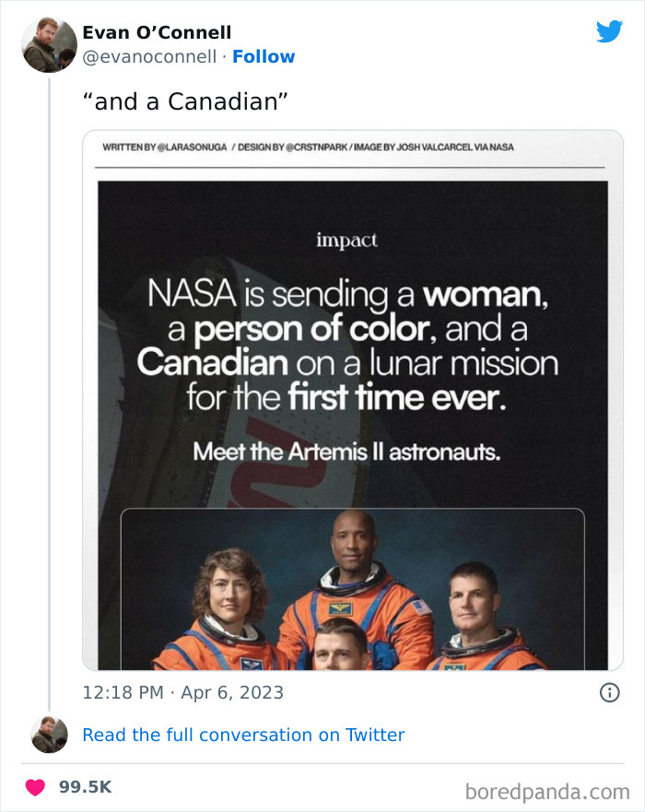Open "Read the full conversation on Twitter"
645x812 pixels.
click(x=243, y=735)
